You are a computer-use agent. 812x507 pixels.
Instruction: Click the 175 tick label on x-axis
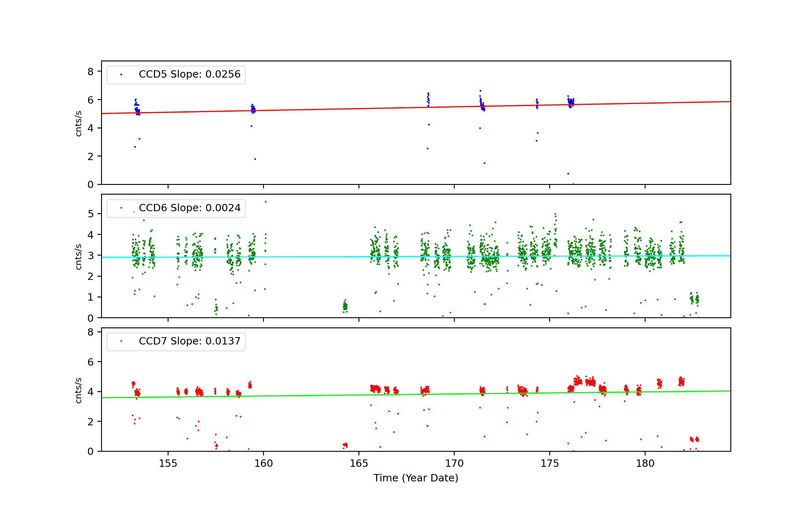(x=550, y=464)
